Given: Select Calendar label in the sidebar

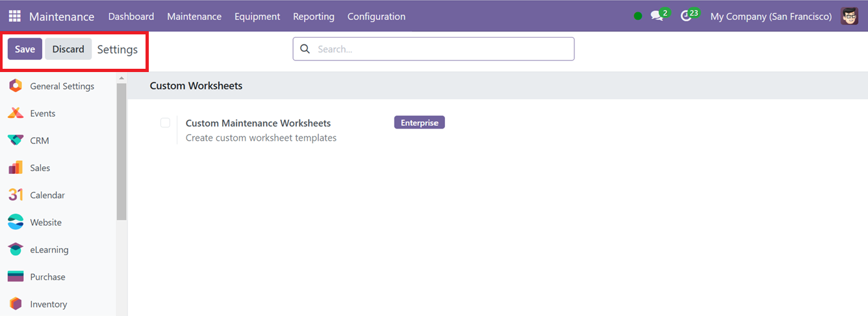Looking at the screenshot, I should click(x=47, y=195).
